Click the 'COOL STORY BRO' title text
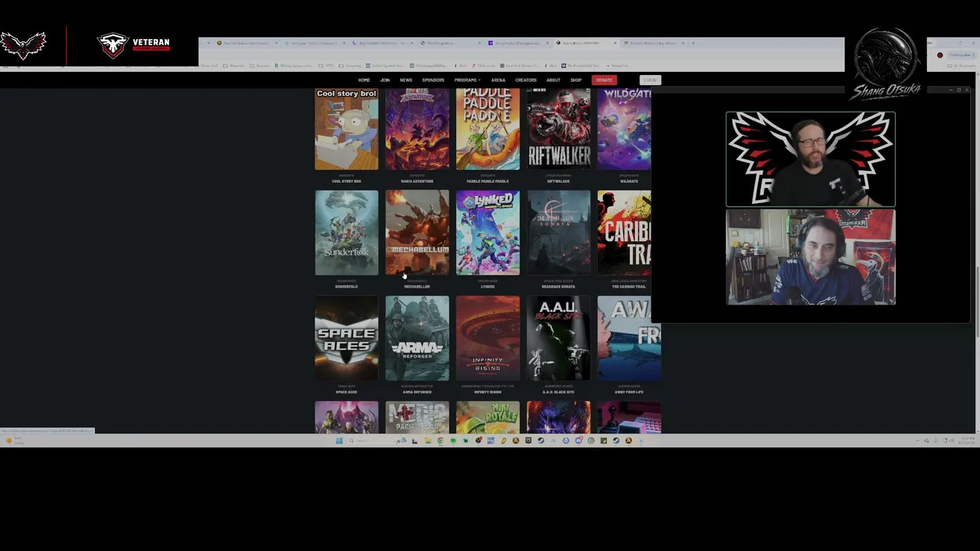The width and height of the screenshot is (980, 551). (x=347, y=181)
